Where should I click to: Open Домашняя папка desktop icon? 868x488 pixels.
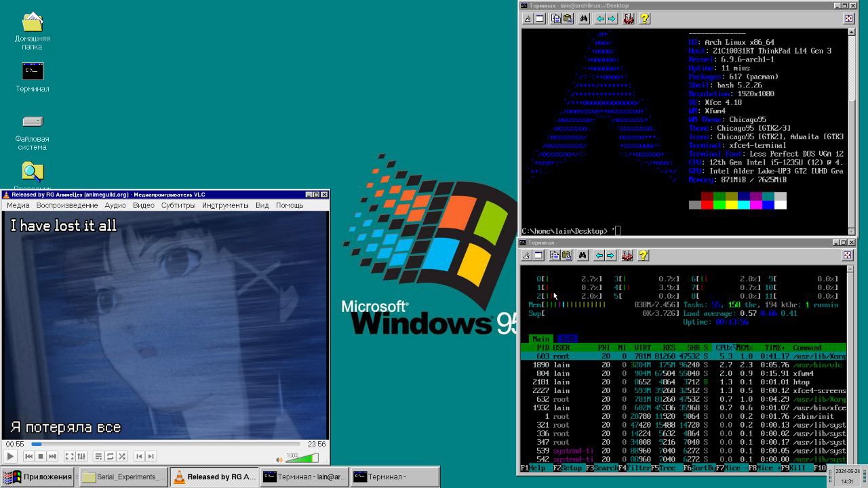33,31
